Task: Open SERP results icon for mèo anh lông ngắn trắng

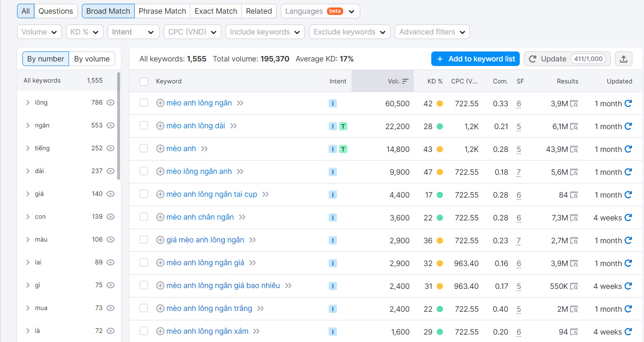Action: click(575, 309)
